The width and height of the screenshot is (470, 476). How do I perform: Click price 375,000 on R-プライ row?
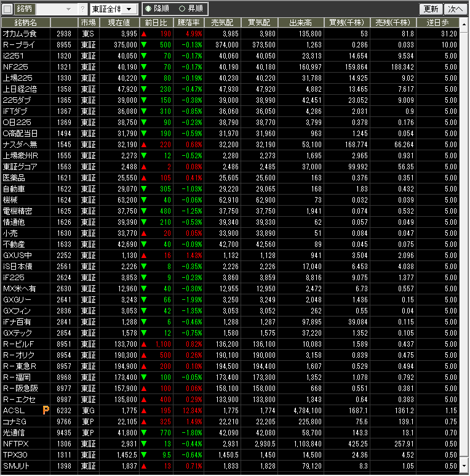point(125,44)
